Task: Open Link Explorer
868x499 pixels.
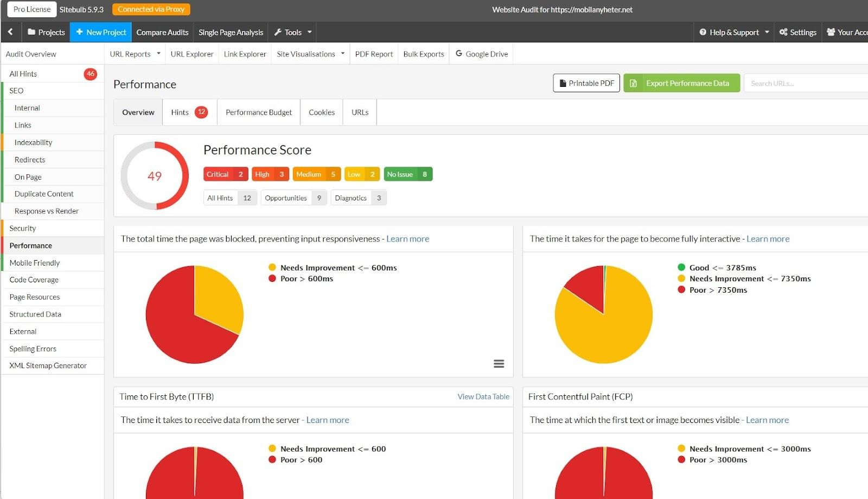Action: click(245, 54)
